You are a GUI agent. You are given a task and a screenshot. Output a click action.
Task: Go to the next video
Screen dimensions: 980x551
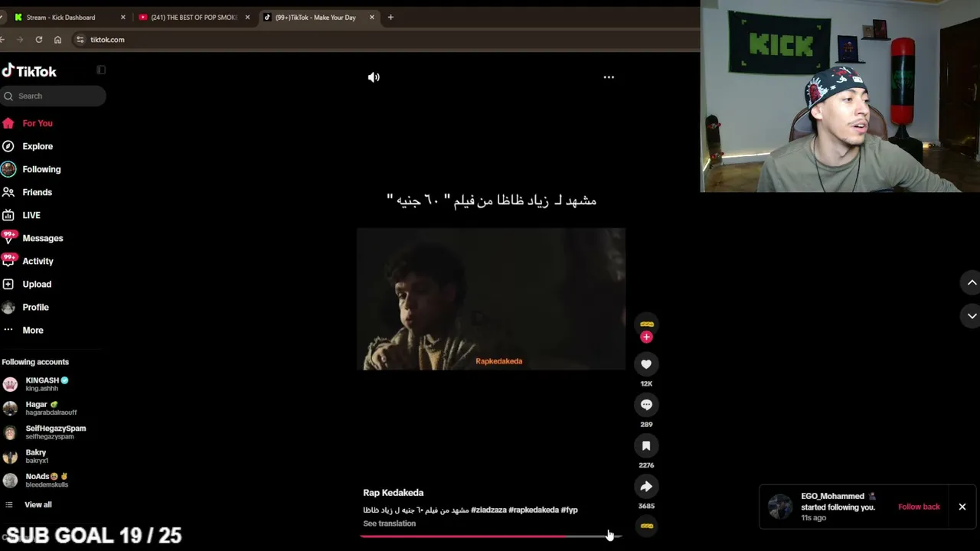(972, 315)
